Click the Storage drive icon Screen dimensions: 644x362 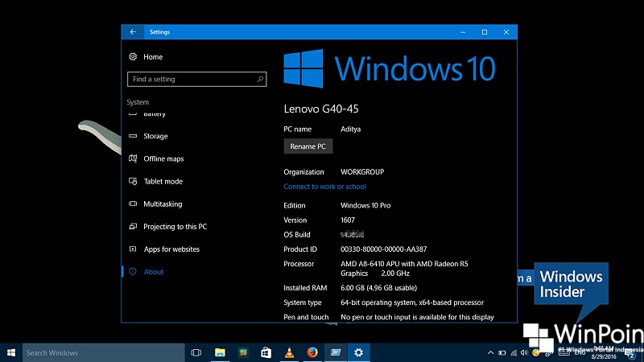click(133, 136)
